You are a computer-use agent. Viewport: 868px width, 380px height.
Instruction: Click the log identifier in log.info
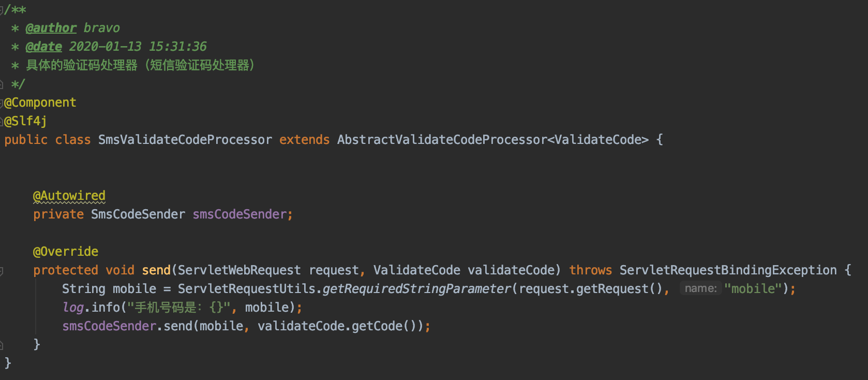coord(73,308)
